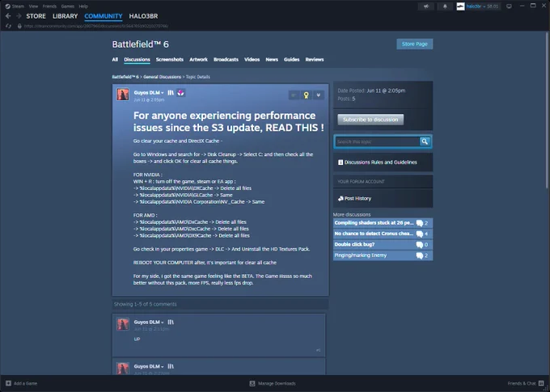Click the Manage Downloads icon
The width and height of the screenshot is (550, 392).
(252, 384)
